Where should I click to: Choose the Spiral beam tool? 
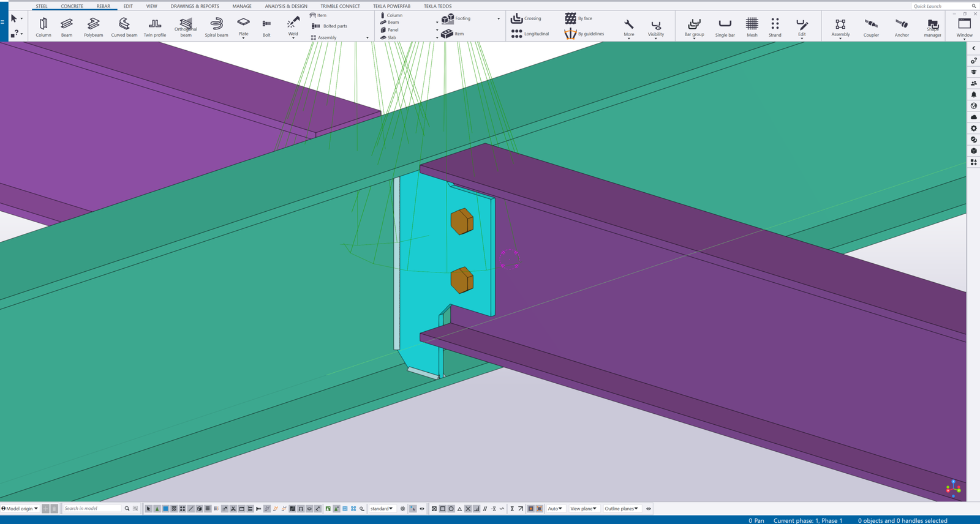(x=216, y=27)
